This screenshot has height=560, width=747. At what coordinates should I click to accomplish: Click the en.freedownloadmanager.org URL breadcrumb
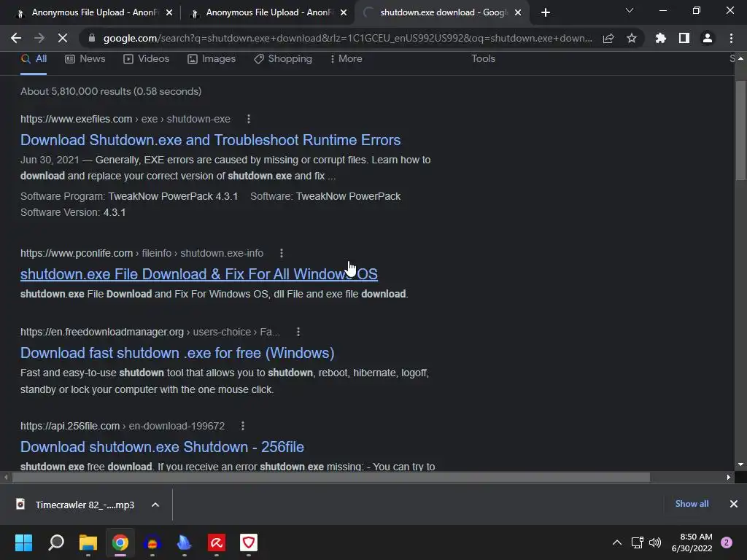point(150,332)
